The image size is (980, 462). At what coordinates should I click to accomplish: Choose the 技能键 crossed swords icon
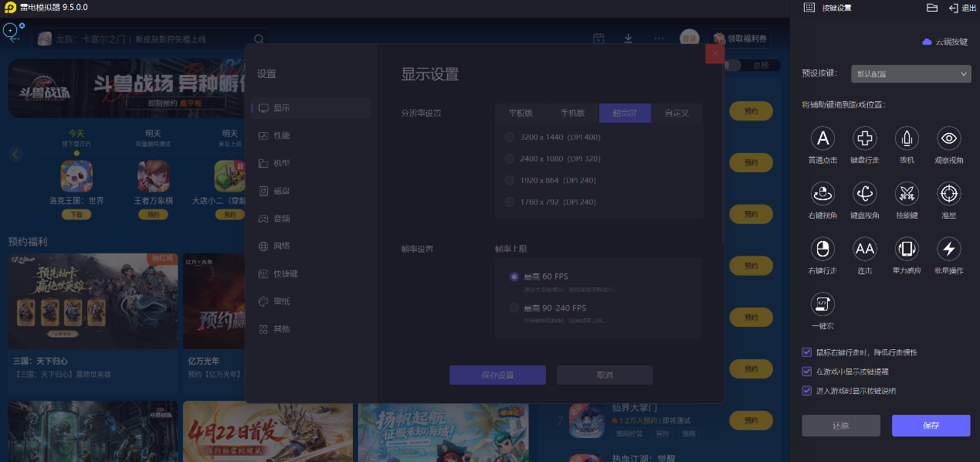click(x=907, y=194)
